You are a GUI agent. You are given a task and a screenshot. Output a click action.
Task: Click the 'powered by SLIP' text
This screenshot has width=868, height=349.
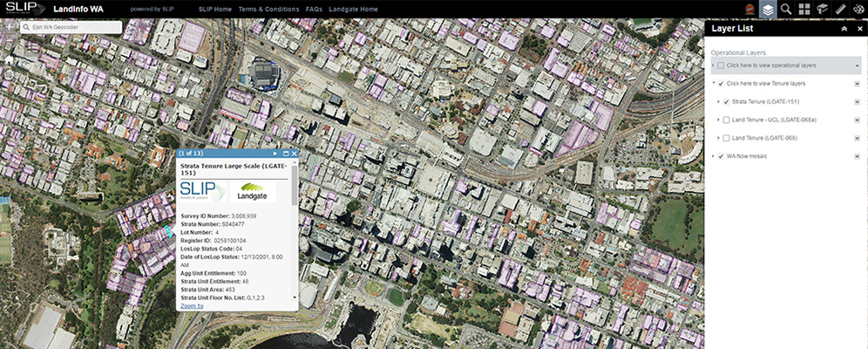coord(153,10)
